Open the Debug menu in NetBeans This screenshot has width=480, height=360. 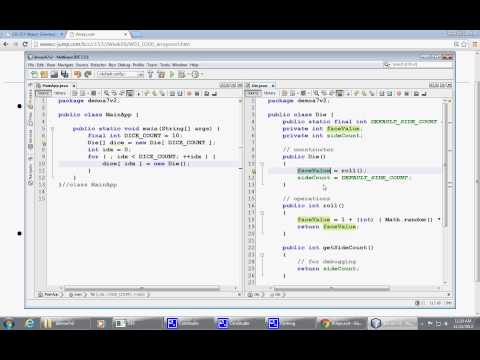point(124,65)
